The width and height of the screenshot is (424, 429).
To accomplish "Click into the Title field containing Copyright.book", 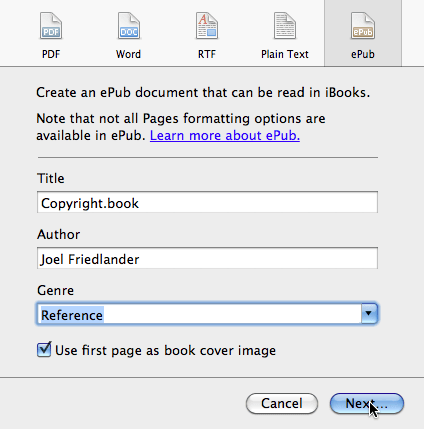I will 207,202.
